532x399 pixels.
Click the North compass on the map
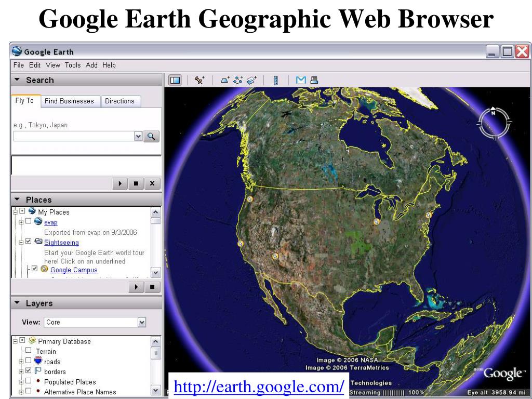click(x=494, y=124)
